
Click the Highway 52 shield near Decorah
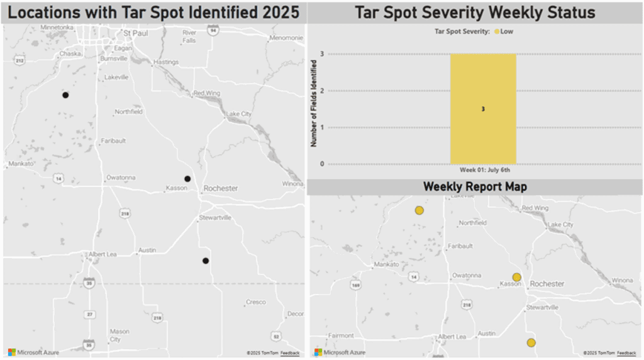277,337
